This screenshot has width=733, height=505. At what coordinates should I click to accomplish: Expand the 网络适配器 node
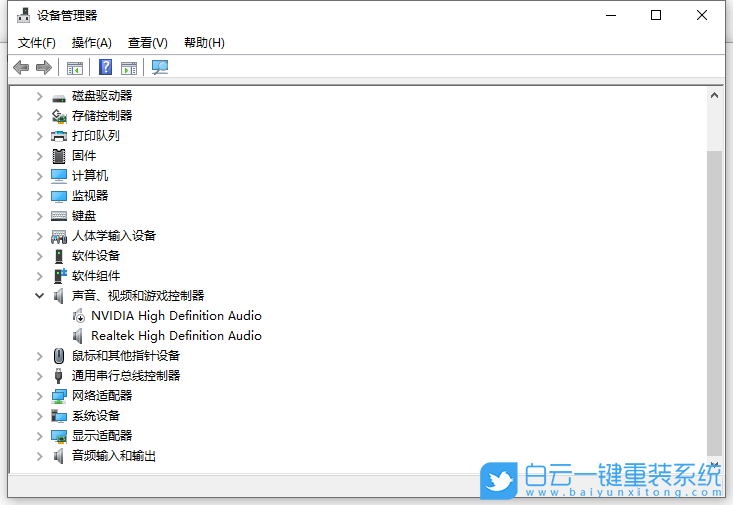[x=40, y=397]
